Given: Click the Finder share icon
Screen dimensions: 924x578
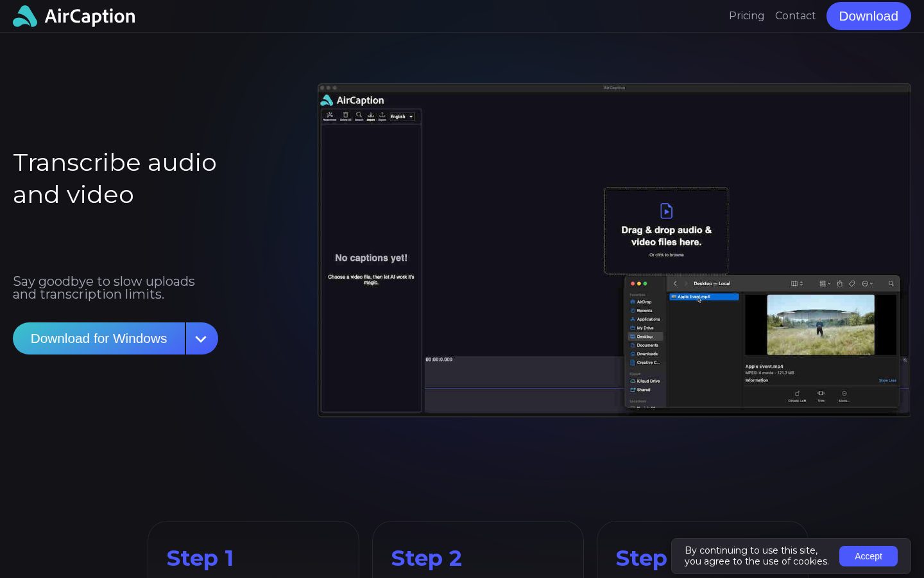Looking at the screenshot, I should (839, 283).
